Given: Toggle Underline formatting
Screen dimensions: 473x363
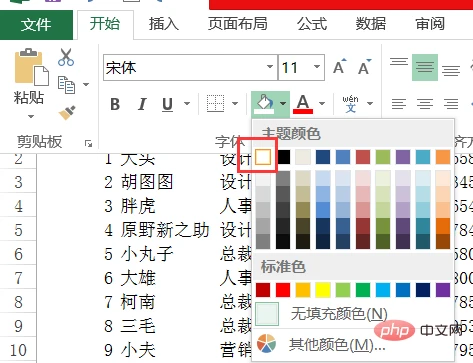Looking at the screenshot, I should click(168, 104).
